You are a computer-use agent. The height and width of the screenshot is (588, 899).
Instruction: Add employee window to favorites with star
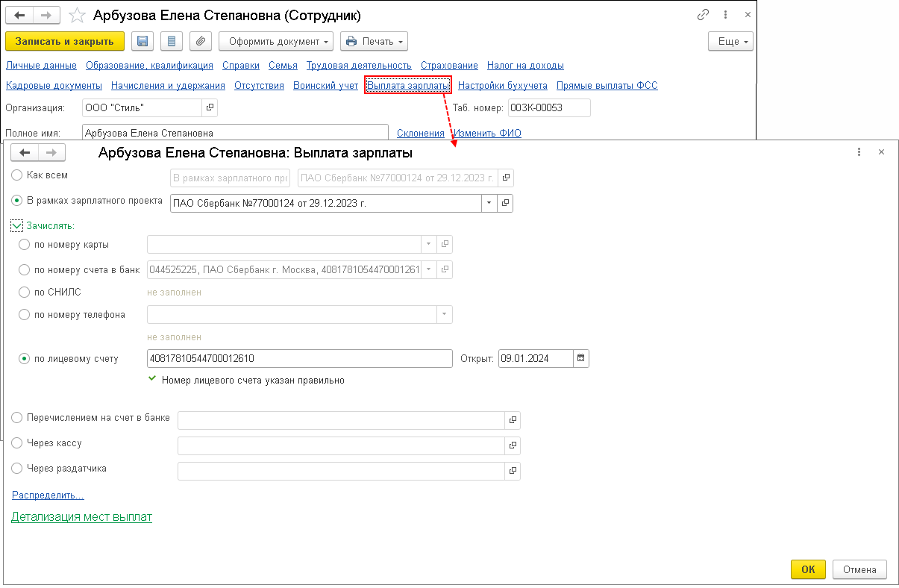(77, 16)
